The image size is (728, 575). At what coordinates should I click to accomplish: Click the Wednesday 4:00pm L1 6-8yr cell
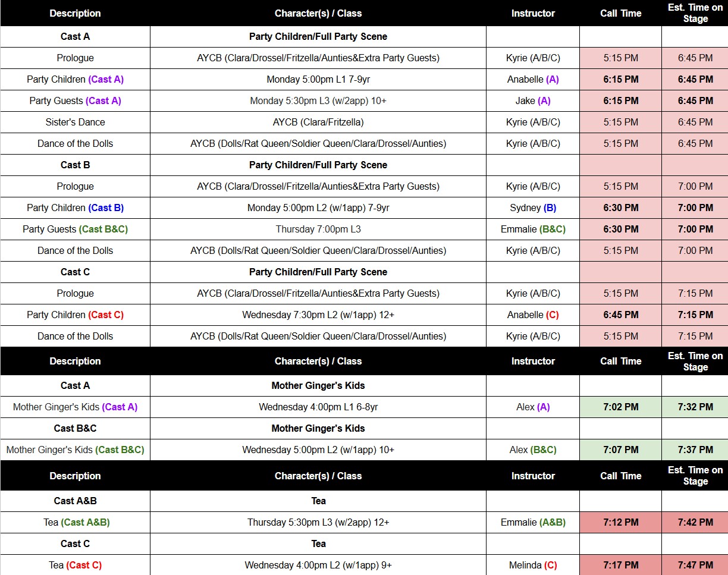tap(318, 407)
